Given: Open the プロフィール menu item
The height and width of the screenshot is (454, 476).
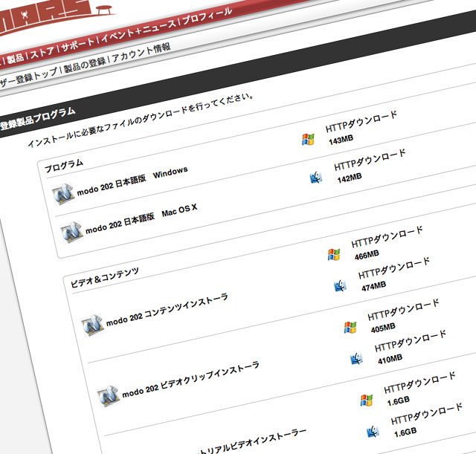Looking at the screenshot, I should (x=207, y=16).
